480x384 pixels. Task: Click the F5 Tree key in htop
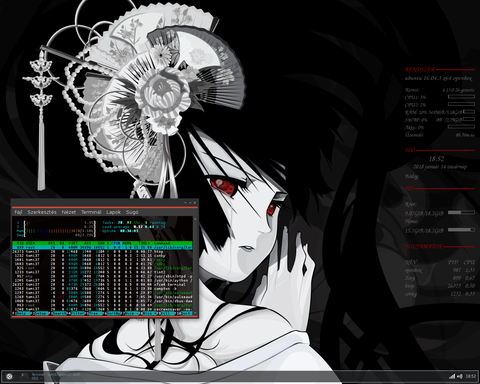(x=95, y=313)
